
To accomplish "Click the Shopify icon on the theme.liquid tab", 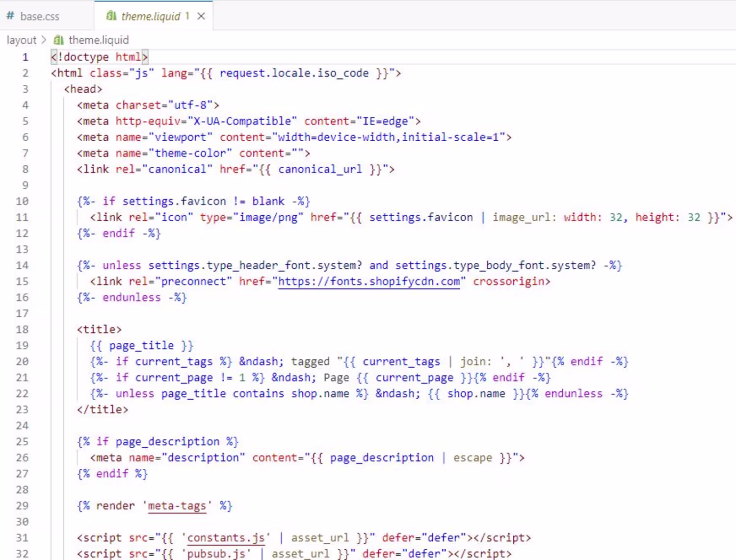I will point(111,16).
